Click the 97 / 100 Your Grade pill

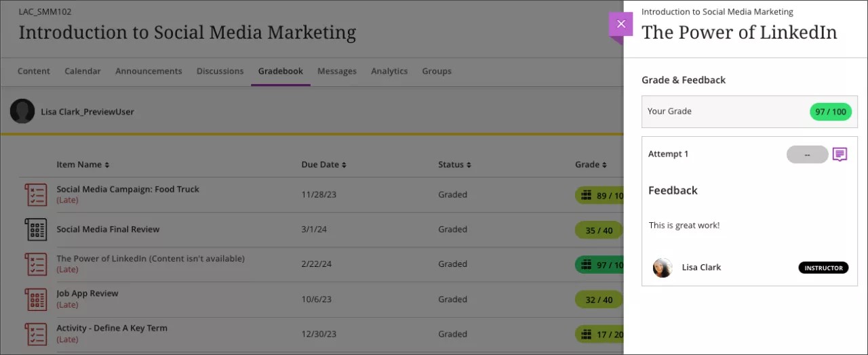pyautogui.click(x=831, y=112)
